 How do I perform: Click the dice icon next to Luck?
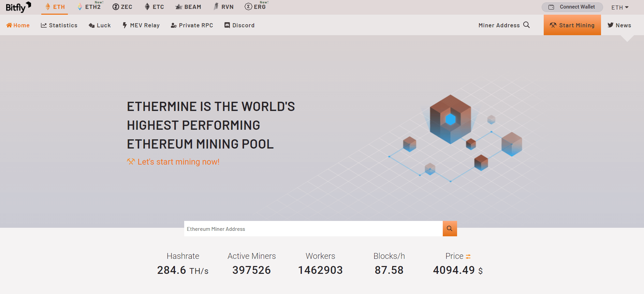(91, 25)
